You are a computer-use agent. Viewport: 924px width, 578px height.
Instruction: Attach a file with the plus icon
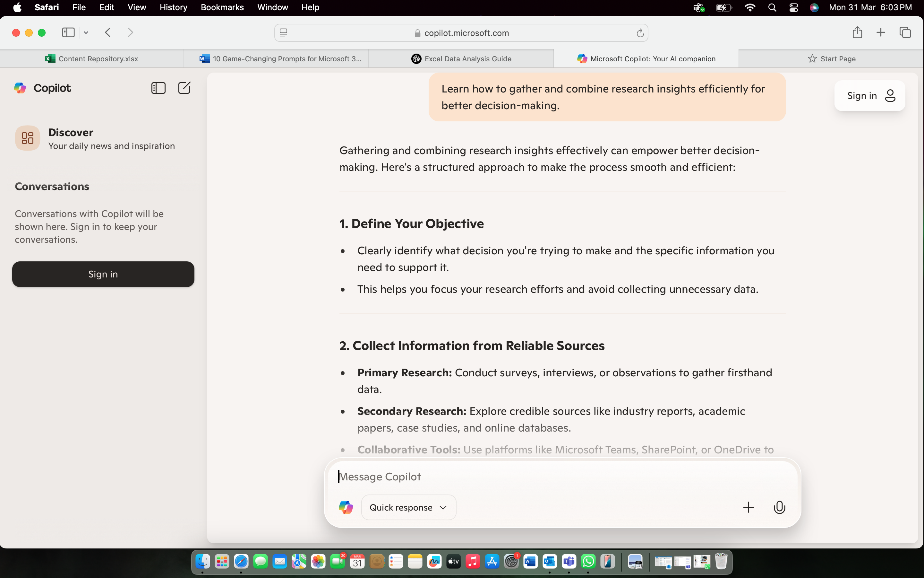[749, 507]
